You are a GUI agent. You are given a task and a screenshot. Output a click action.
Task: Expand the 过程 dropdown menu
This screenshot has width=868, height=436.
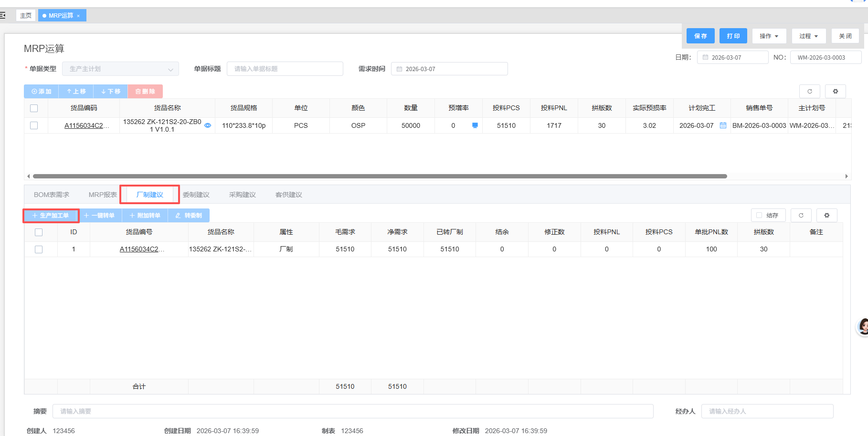coord(808,36)
